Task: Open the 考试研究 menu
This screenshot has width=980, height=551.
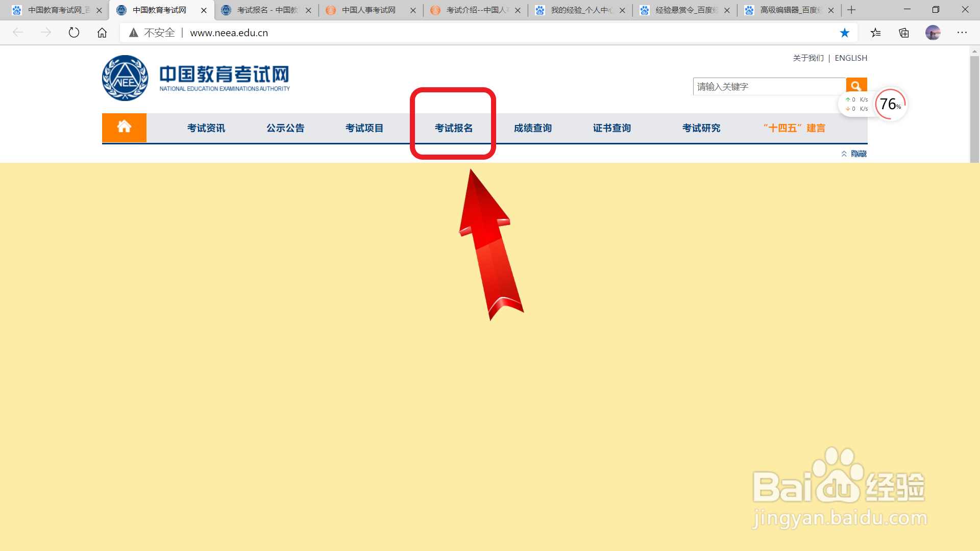Action: click(701, 128)
